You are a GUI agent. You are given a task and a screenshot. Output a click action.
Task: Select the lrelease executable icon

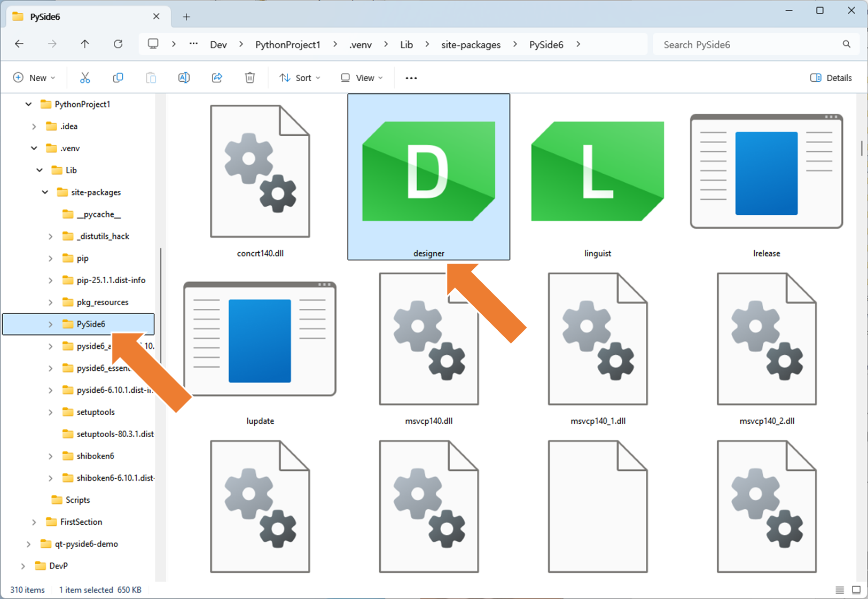pyautogui.click(x=767, y=171)
